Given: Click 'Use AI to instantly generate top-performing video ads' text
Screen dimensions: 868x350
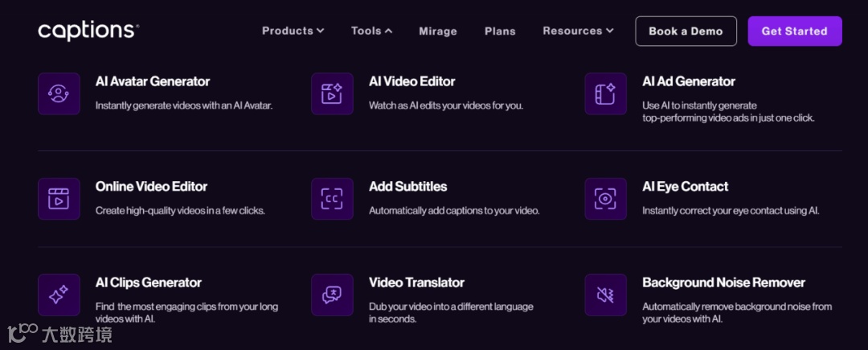Looking at the screenshot, I should coord(728,112).
